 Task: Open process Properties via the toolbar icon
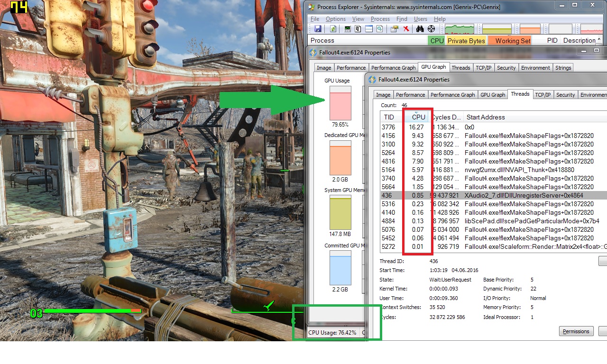(x=395, y=29)
